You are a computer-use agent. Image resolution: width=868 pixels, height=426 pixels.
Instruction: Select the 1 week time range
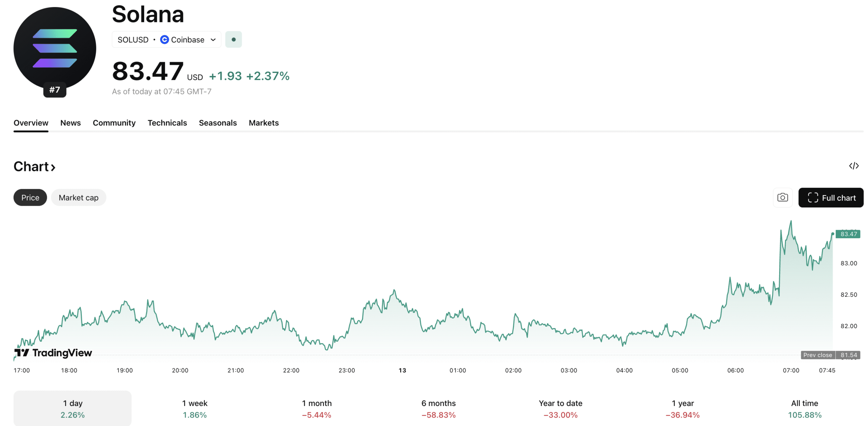(194, 408)
